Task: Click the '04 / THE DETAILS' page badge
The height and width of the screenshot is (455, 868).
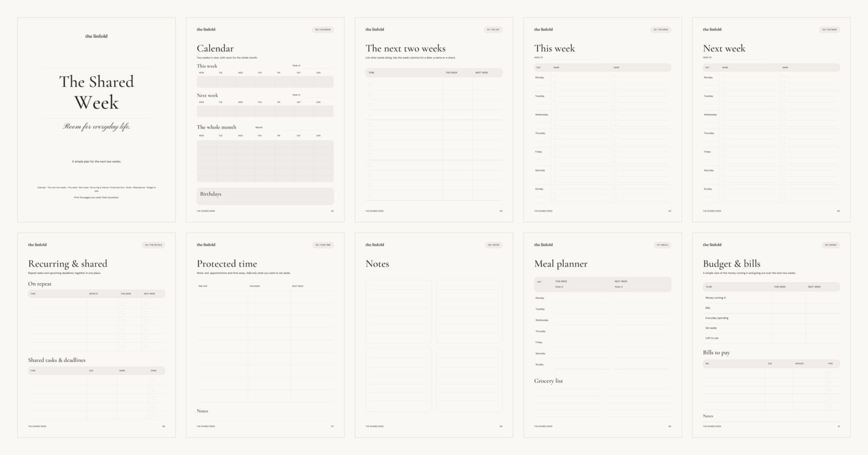Action: click(x=153, y=245)
